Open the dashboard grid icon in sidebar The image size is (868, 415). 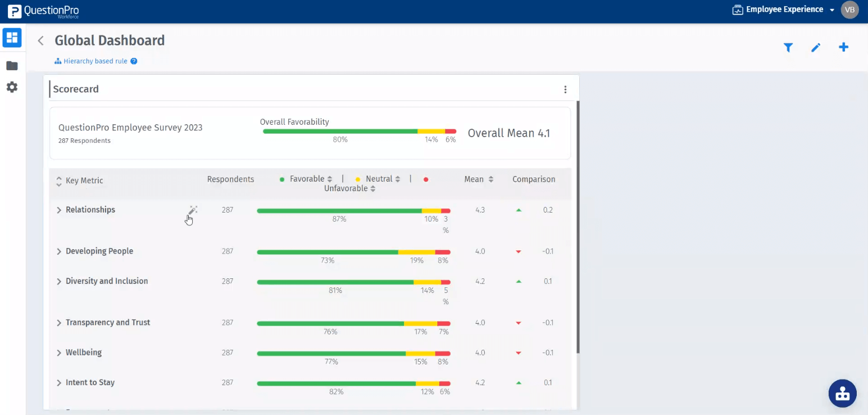12,38
